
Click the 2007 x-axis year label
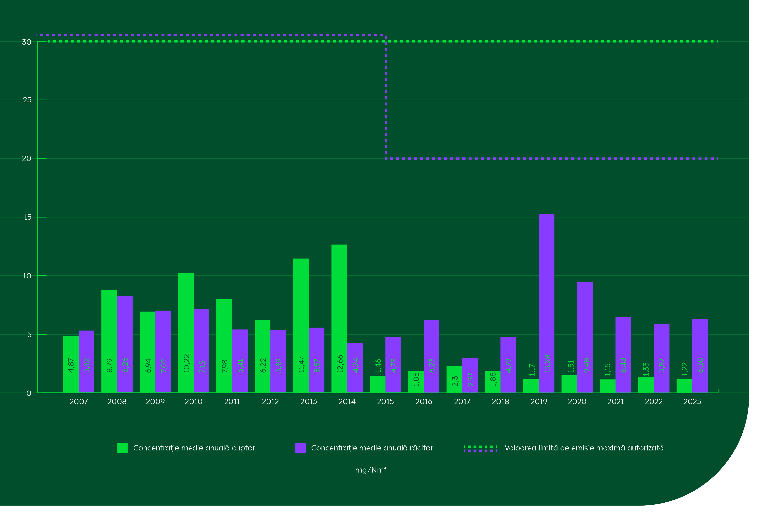click(x=78, y=402)
